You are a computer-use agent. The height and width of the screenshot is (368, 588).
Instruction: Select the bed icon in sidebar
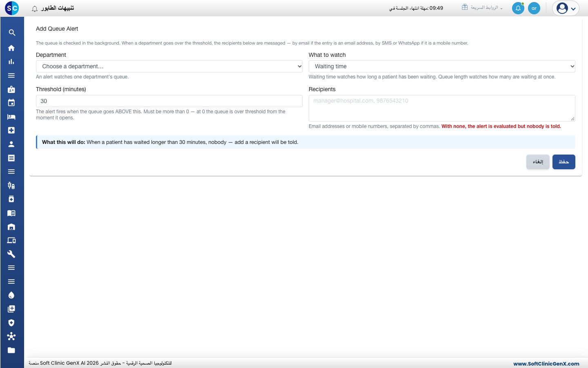(11, 117)
